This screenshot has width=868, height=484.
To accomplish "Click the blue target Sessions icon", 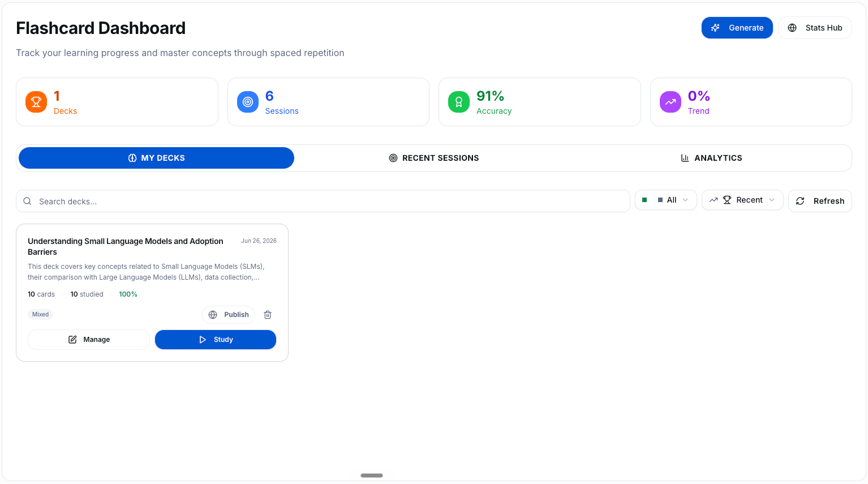I will pyautogui.click(x=248, y=102).
